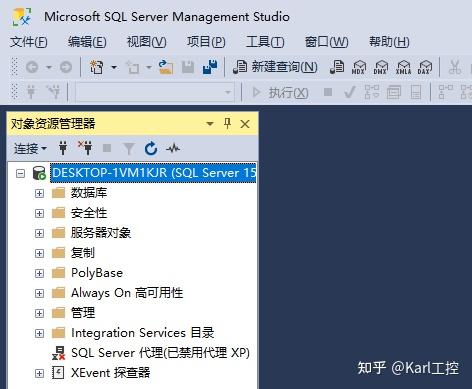
Task: Expand the 数据库 (Databases) folder
Action: click(39, 193)
